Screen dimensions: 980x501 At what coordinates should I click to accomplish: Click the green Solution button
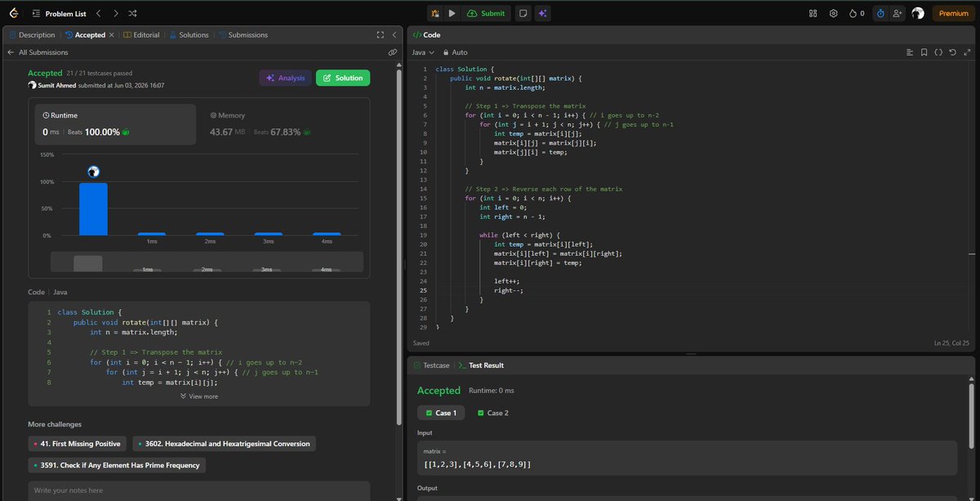point(343,78)
